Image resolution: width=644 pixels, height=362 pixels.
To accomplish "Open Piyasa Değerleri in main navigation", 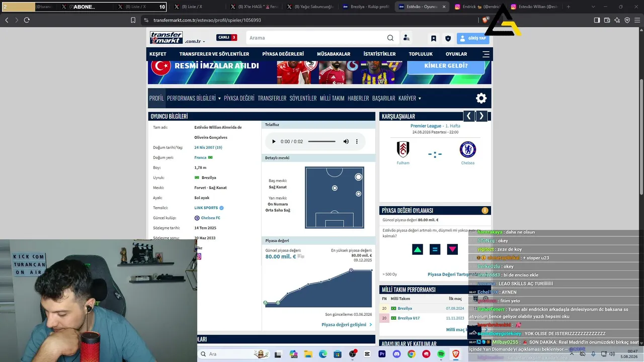I will 283,54.
